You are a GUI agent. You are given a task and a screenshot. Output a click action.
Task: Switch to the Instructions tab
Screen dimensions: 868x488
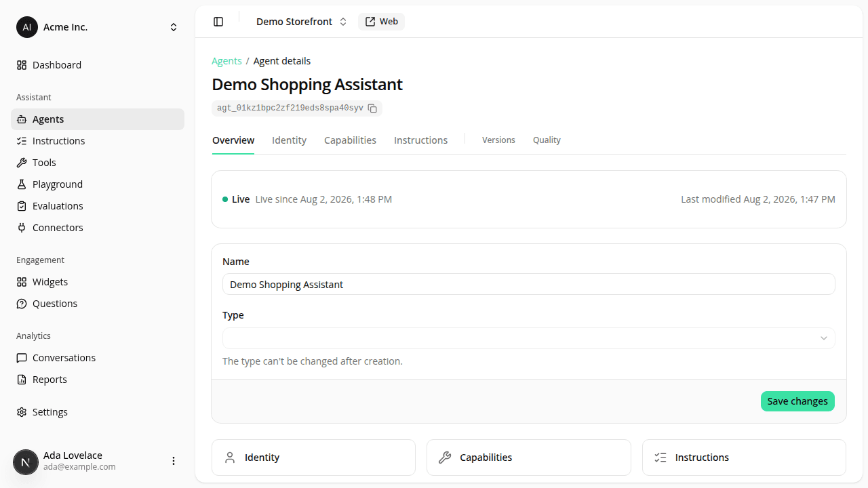click(420, 140)
